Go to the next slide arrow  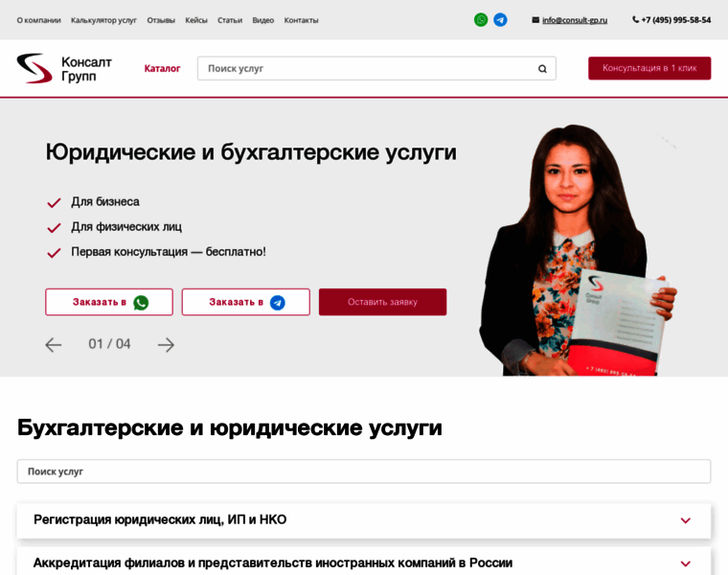pyautogui.click(x=166, y=345)
